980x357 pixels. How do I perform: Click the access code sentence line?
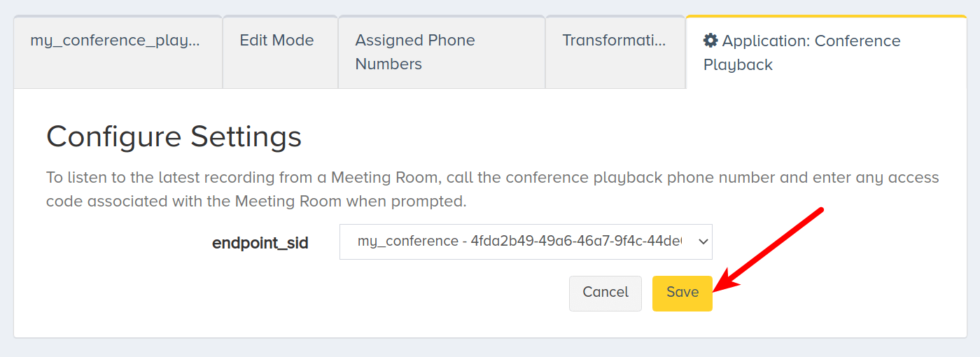coord(256,202)
